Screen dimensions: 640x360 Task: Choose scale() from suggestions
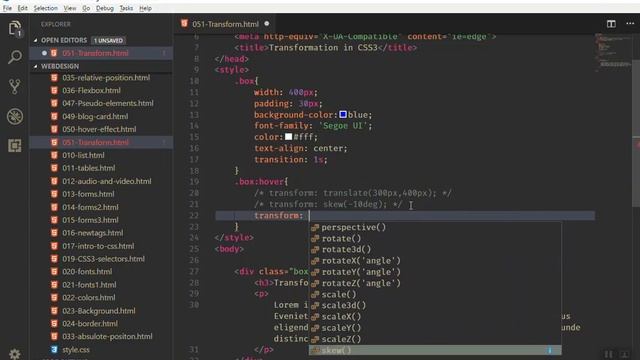point(435,294)
